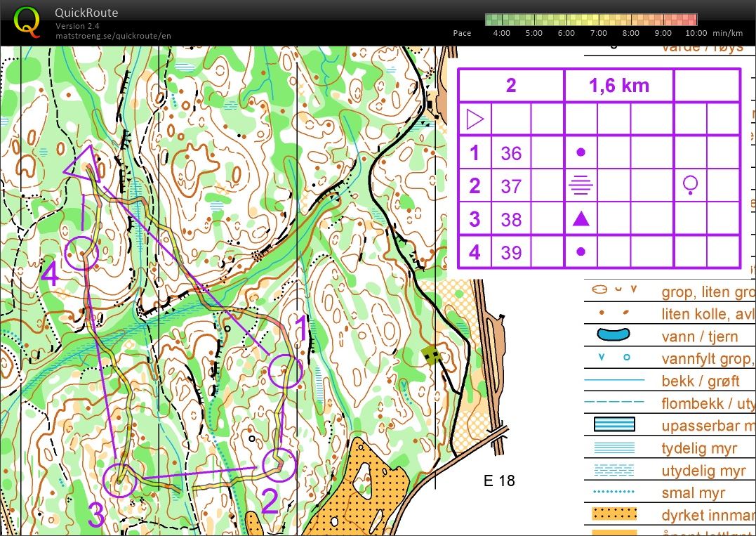The height and width of the screenshot is (536, 756).
Task: Click the circle-with-dot symbol in row 2
Action: click(691, 185)
